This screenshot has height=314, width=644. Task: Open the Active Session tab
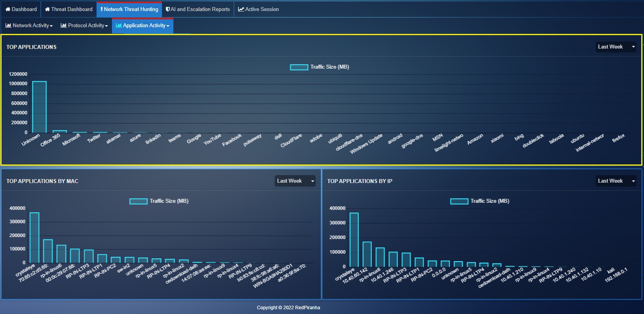pyautogui.click(x=258, y=9)
